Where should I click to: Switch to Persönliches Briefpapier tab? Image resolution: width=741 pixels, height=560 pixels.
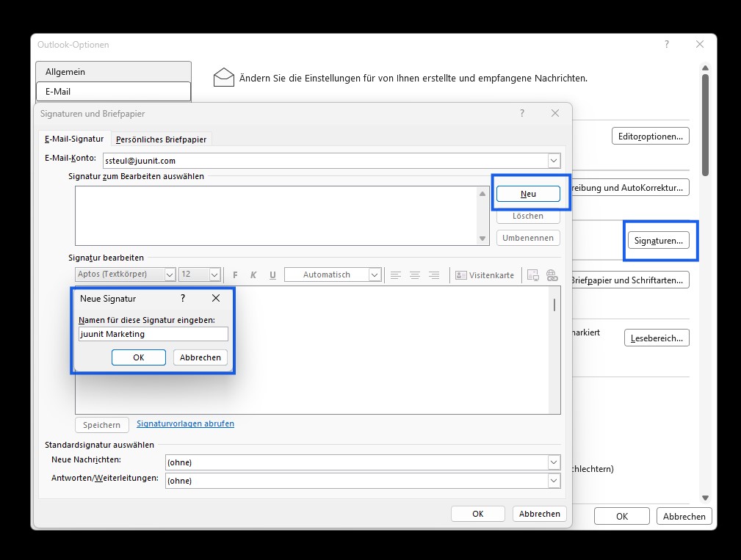[x=161, y=139]
